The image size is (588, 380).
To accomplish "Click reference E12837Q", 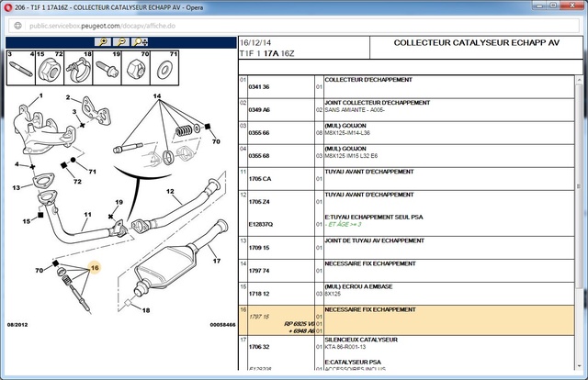I will pyautogui.click(x=261, y=225).
